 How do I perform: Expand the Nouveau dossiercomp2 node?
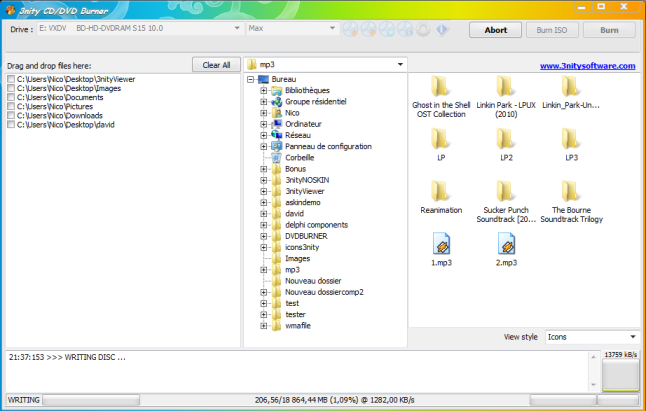[x=264, y=292]
